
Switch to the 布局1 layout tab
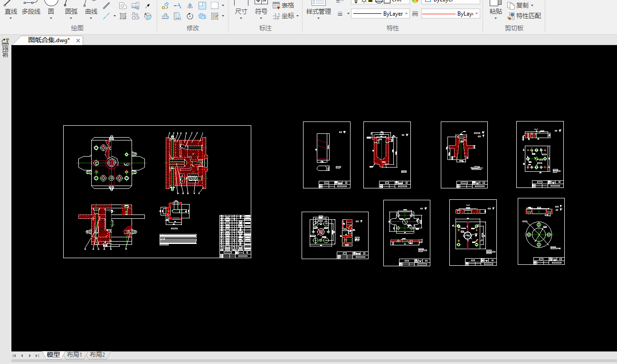click(x=75, y=355)
